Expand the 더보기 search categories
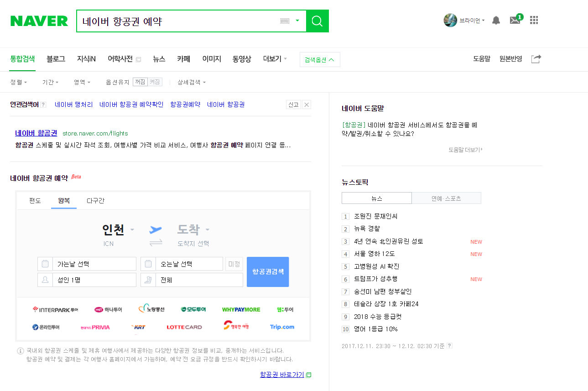Viewport: 588px width, 391px height. [275, 59]
